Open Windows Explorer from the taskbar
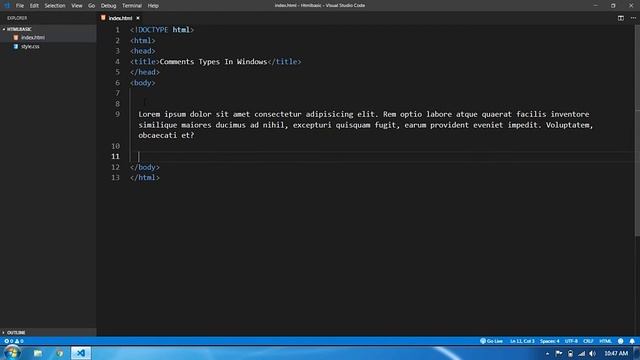The width and height of the screenshot is (640, 360). click(38, 353)
